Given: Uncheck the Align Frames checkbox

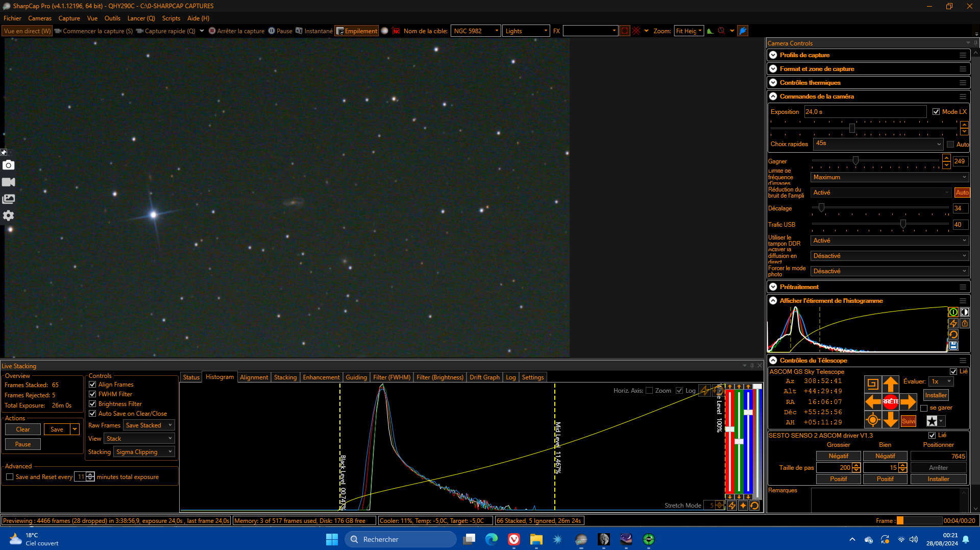Looking at the screenshot, I should pos(92,385).
